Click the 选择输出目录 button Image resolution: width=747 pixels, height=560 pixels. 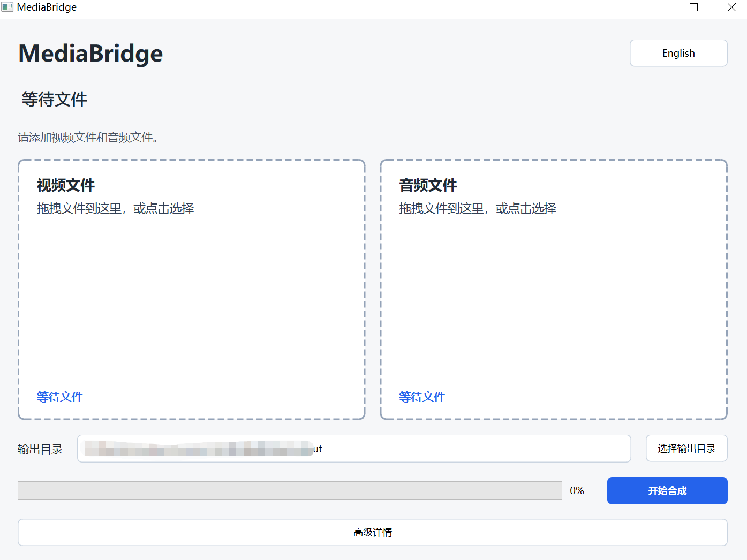click(686, 449)
